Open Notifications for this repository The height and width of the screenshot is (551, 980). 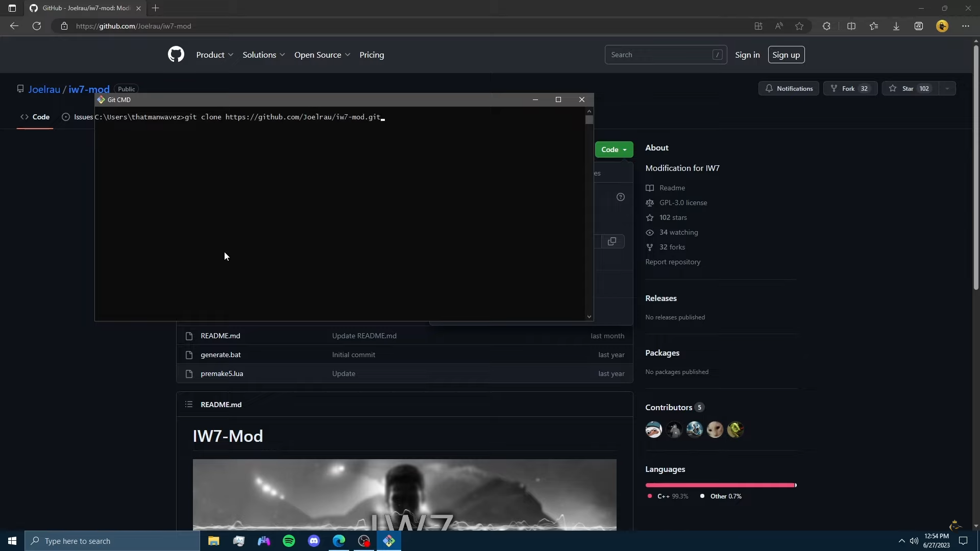(x=789, y=88)
